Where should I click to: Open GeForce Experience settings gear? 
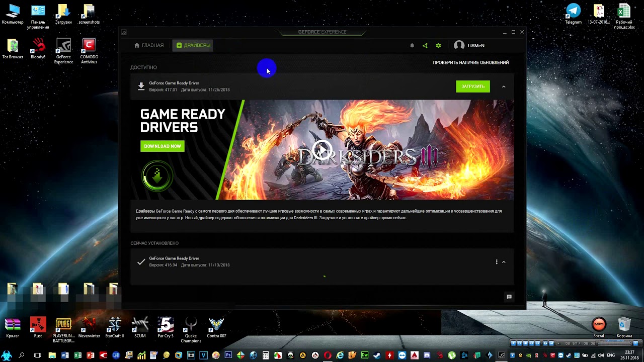point(438,46)
